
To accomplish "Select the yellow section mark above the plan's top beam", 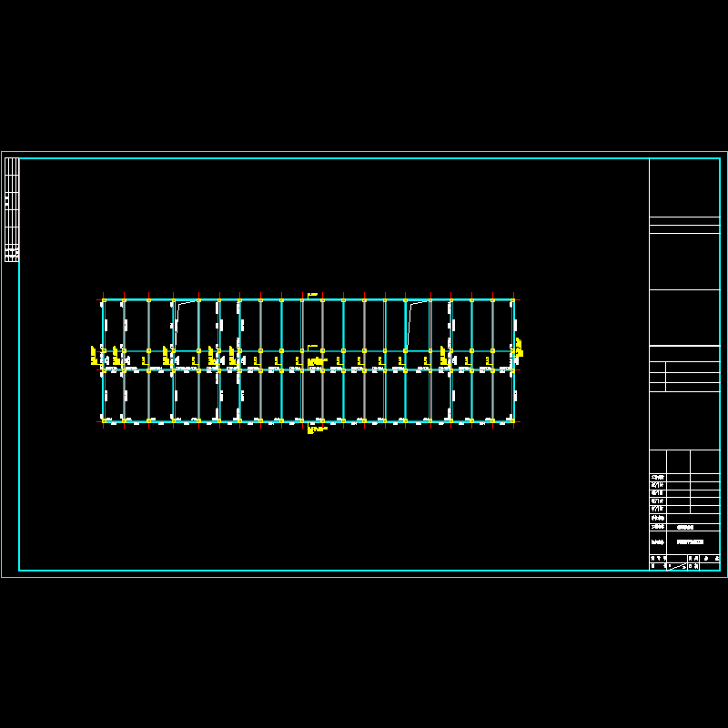I will pyautogui.click(x=312, y=295).
